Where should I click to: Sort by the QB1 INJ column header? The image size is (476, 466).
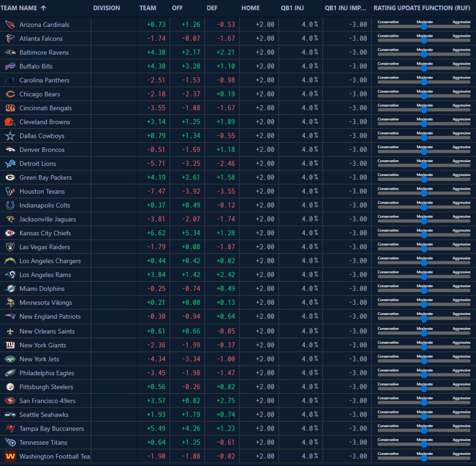(292, 8)
